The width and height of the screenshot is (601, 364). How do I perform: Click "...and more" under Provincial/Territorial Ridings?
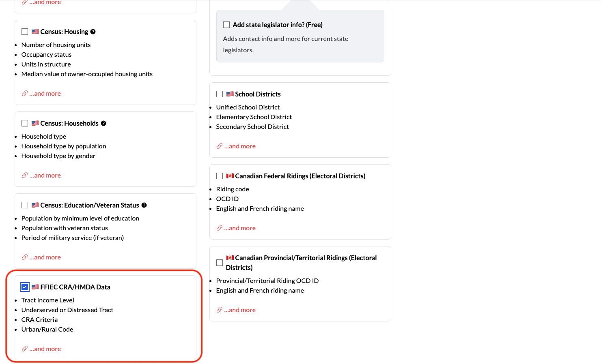[239, 309]
